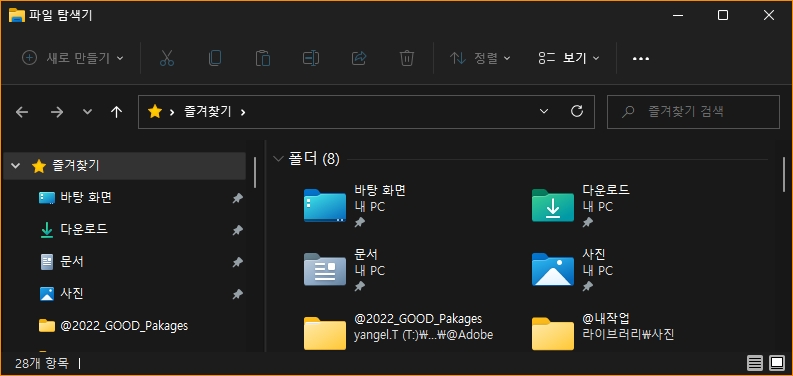Open 다운로드 folder in main pane
Viewport: 793px width, 376px height.
click(553, 206)
